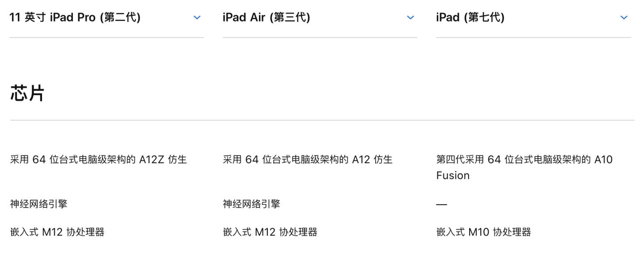
Task: Click the underline beneath the iPad (第七代) selector
Action: tap(534, 38)
